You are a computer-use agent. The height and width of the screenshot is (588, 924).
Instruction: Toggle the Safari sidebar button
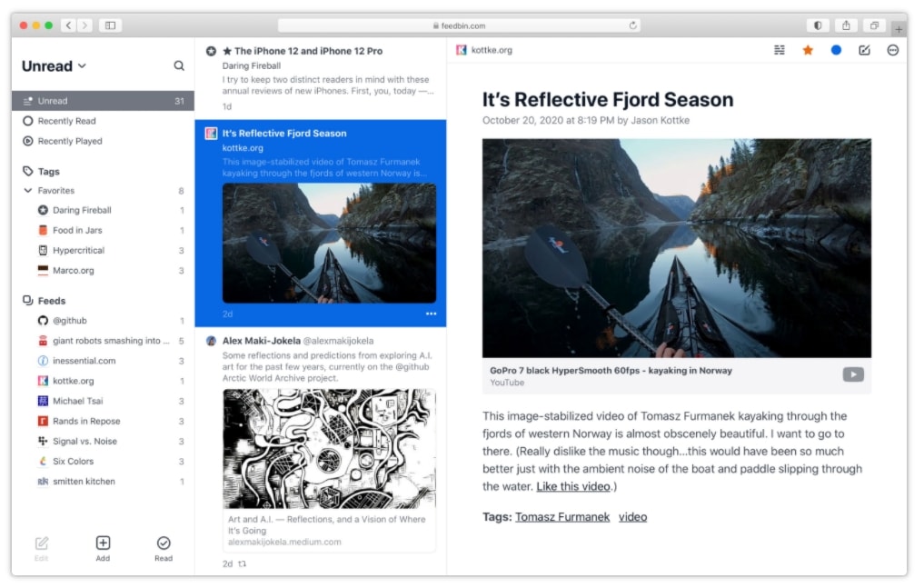[x=110, y=25]
